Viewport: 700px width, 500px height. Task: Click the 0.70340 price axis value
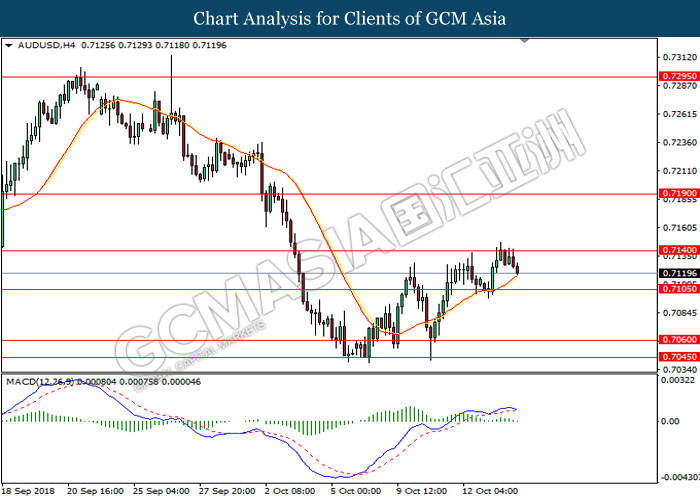(x=679, y=370)
